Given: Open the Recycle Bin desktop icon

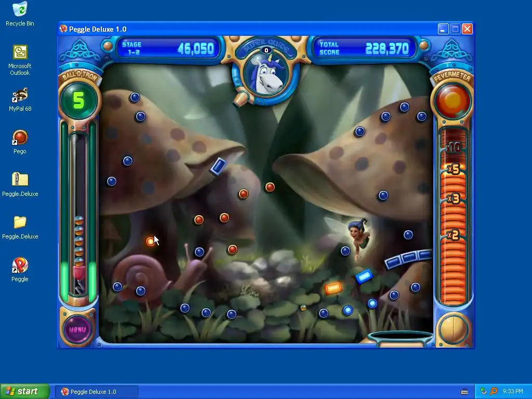Looking at the screenshot, I should pyautogui.click(x=20, y=14).
